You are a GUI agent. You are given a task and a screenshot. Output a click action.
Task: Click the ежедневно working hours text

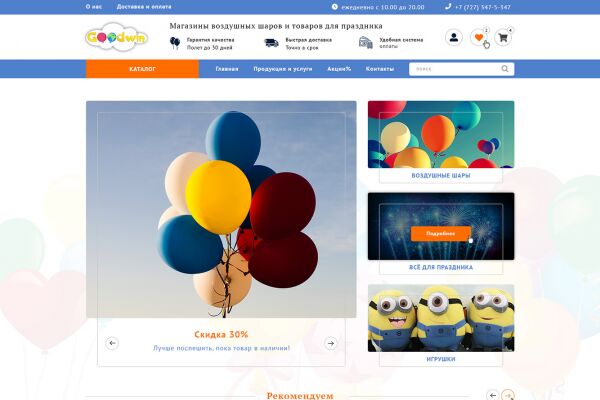(x=383, y=7)
